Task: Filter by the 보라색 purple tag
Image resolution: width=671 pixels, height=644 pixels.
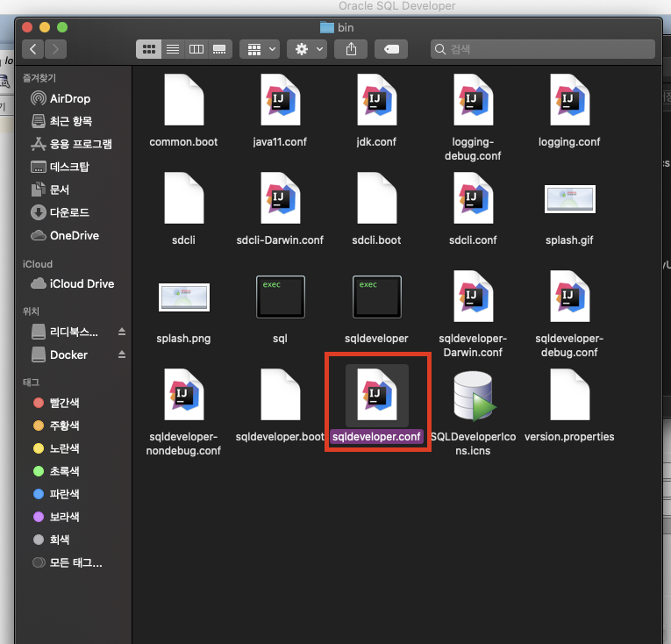Action: (56, 517)
